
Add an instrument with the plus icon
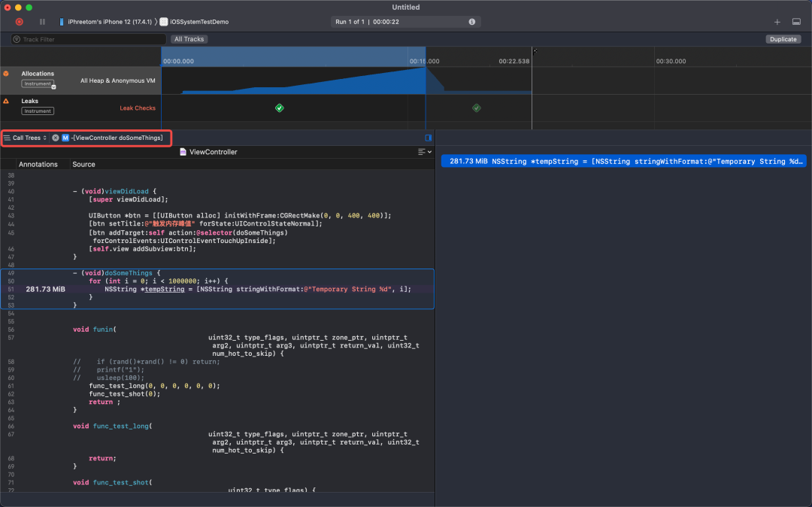[x=777, y=22]
